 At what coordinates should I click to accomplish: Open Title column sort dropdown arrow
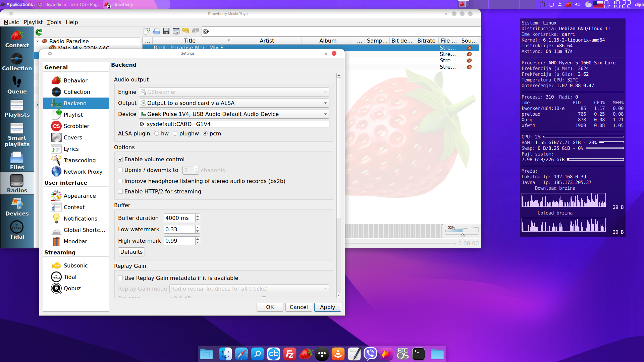pyautogui.click(x=229, y=40)
